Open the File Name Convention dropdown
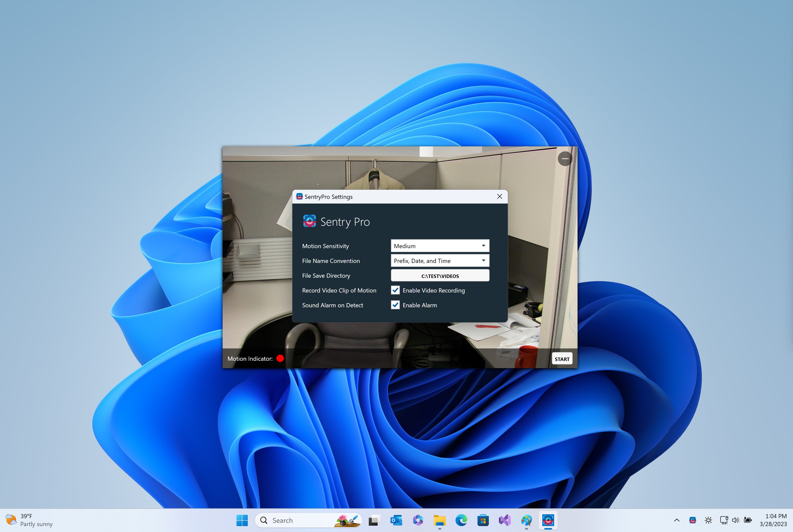 440,260
